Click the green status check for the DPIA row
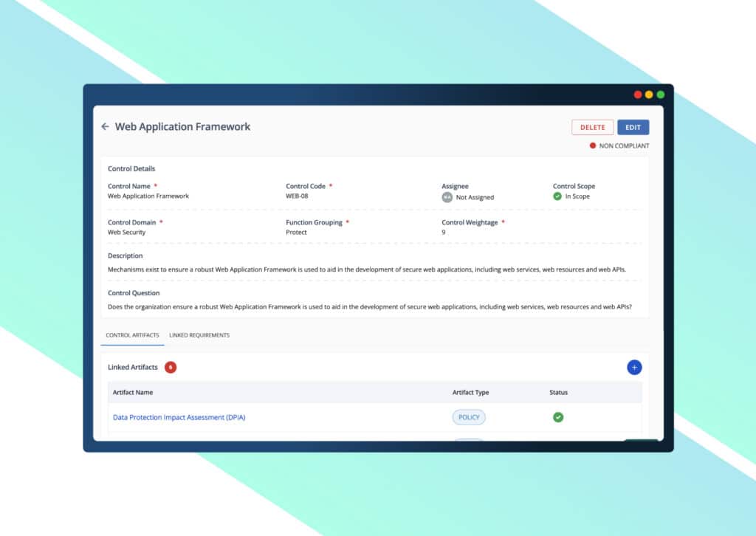The width and height of the screenshot is (756, 536). coord(558,417)
